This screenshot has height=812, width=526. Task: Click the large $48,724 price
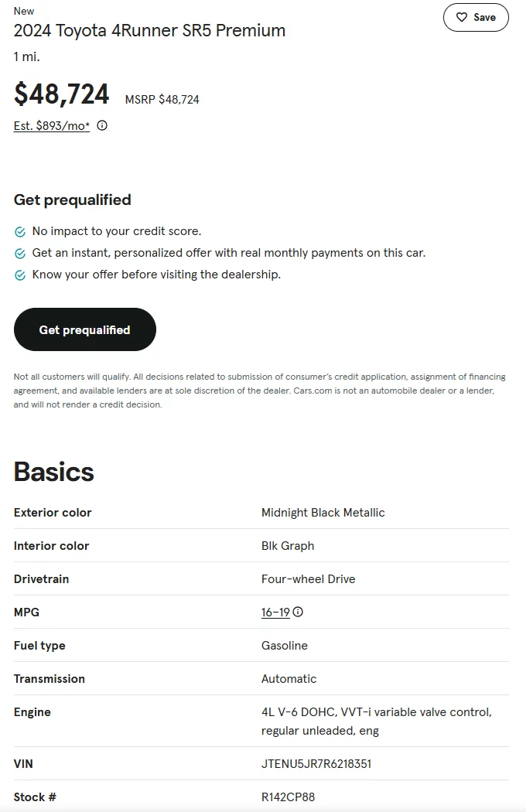[62, 94]
